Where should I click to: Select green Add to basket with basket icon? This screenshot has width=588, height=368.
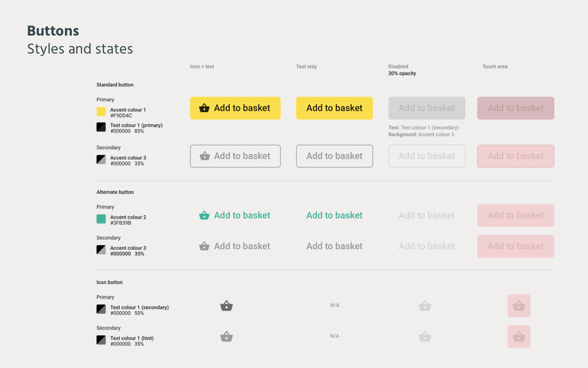(235, 215)
